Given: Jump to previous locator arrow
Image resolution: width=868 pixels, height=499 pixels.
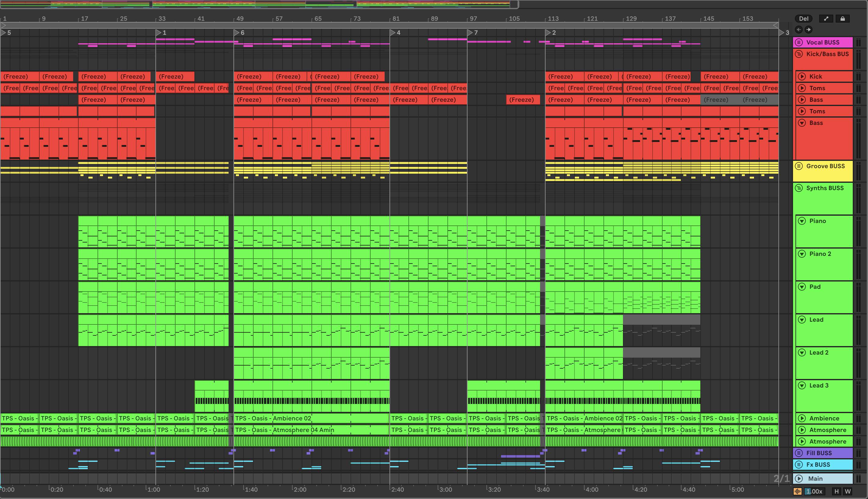Looking at the screenshot, I should click(x=799, y=30).
